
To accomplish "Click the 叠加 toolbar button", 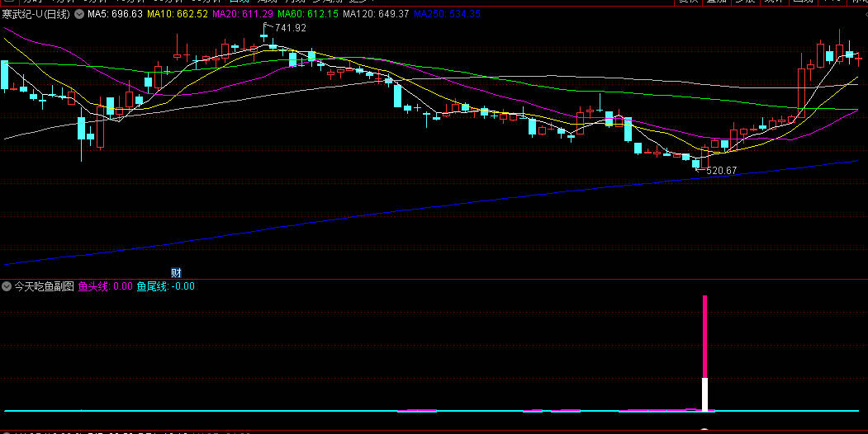I will (x=718, y=2).
